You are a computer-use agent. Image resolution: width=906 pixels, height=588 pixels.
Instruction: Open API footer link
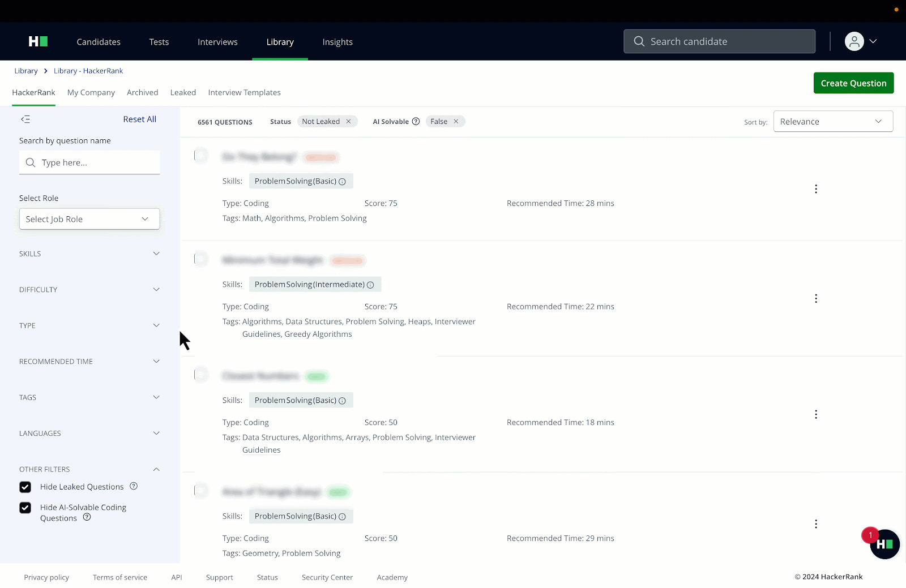177,577
